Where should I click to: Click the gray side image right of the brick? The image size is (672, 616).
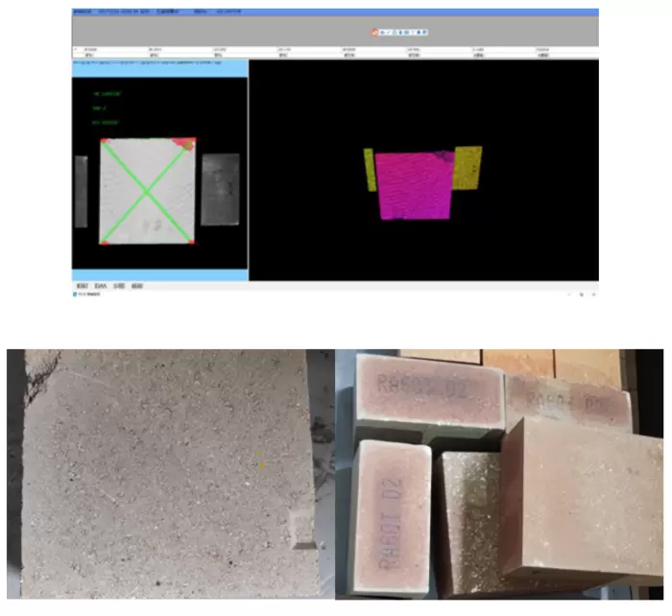tap(219, 188)
